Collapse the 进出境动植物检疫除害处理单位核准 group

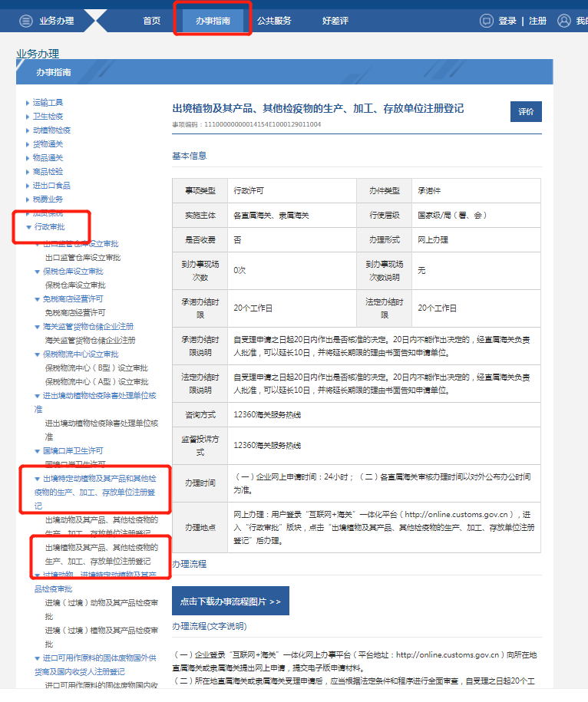[37, 396]
